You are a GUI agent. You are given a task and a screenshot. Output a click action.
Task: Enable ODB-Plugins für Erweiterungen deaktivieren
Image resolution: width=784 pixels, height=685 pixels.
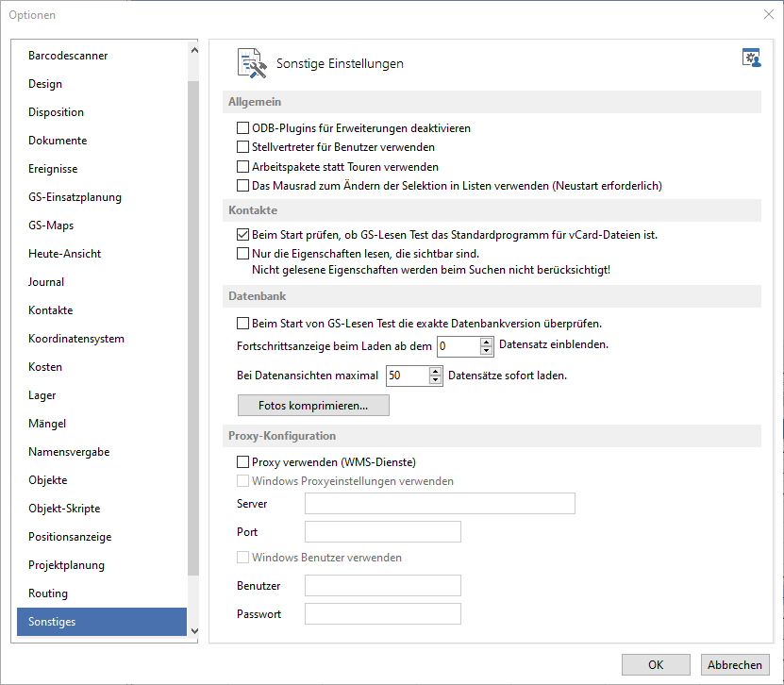tap(242, 128)
